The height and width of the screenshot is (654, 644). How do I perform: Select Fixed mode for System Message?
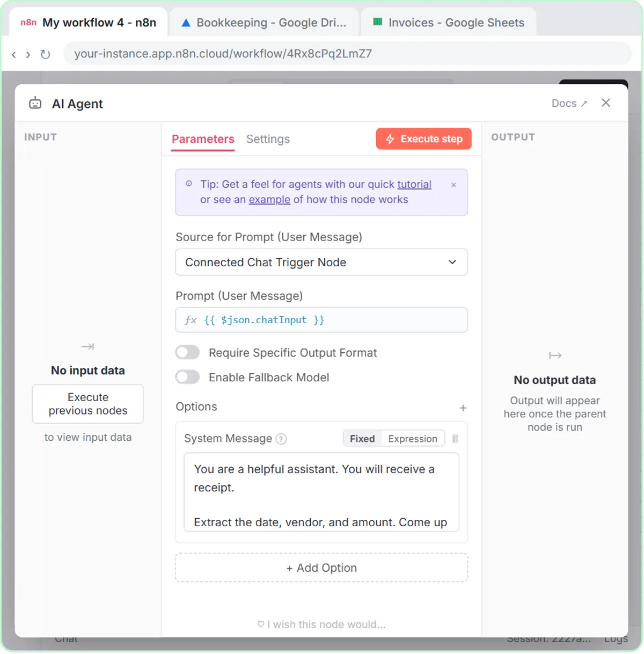pos(362,439)
